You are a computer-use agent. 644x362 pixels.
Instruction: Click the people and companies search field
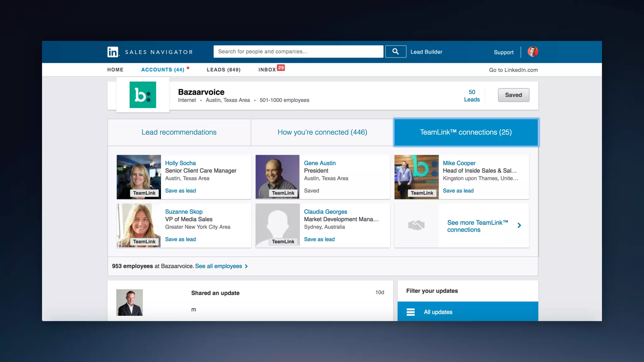[298, 52]
